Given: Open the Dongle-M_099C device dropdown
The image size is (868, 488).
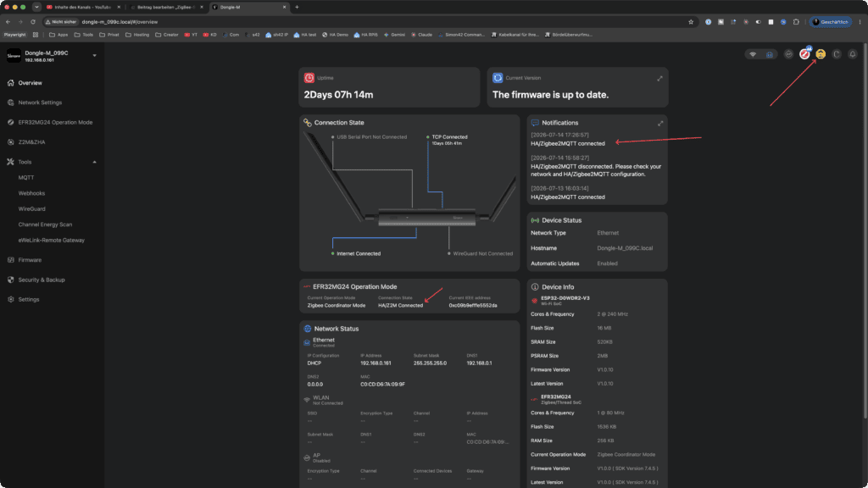Looking at the screenshot, I should (x=94, y=55).
